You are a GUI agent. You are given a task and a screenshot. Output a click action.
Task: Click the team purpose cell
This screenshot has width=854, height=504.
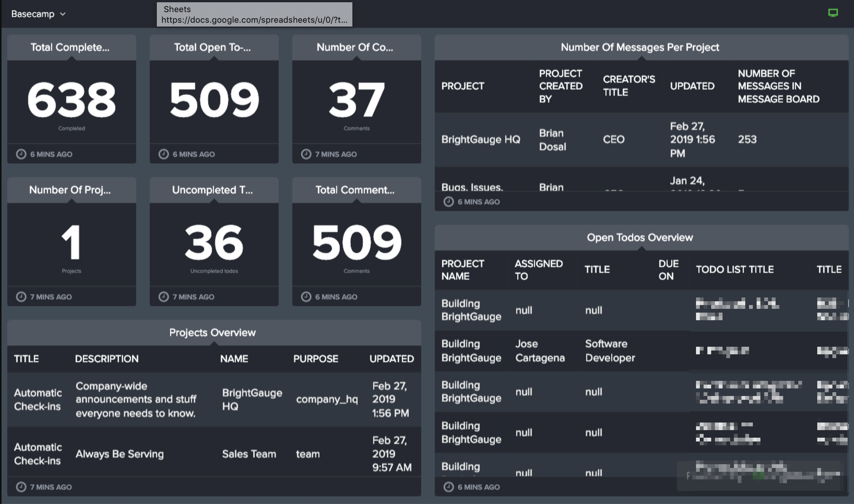pyautogui.click(x=308, y=454)
